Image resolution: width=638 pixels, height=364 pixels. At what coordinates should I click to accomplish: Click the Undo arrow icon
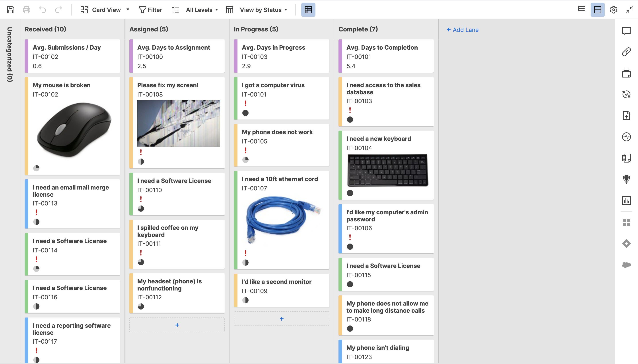[43, 10]
